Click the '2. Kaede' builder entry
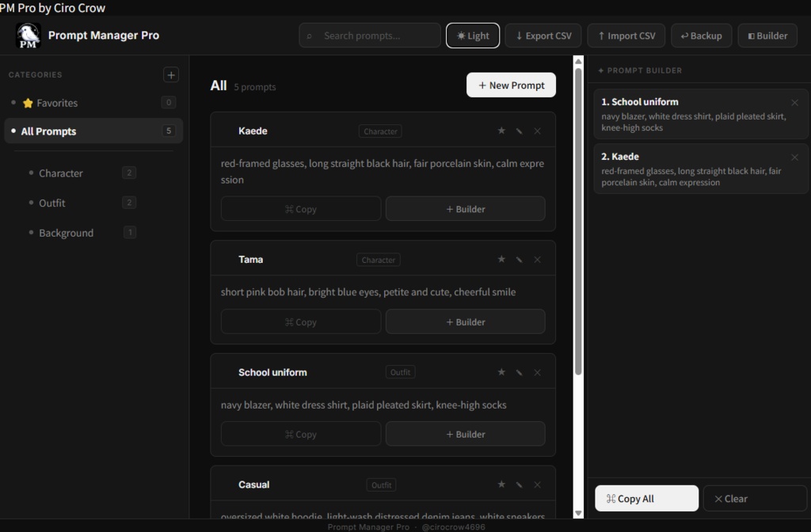This screenshot has height=532, width=811. click(x=701, y=169)
